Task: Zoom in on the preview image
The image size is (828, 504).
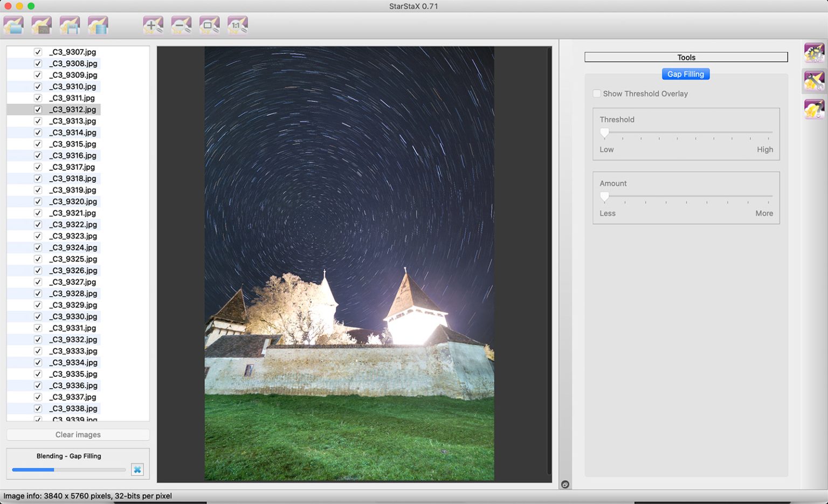Action: 153,25
